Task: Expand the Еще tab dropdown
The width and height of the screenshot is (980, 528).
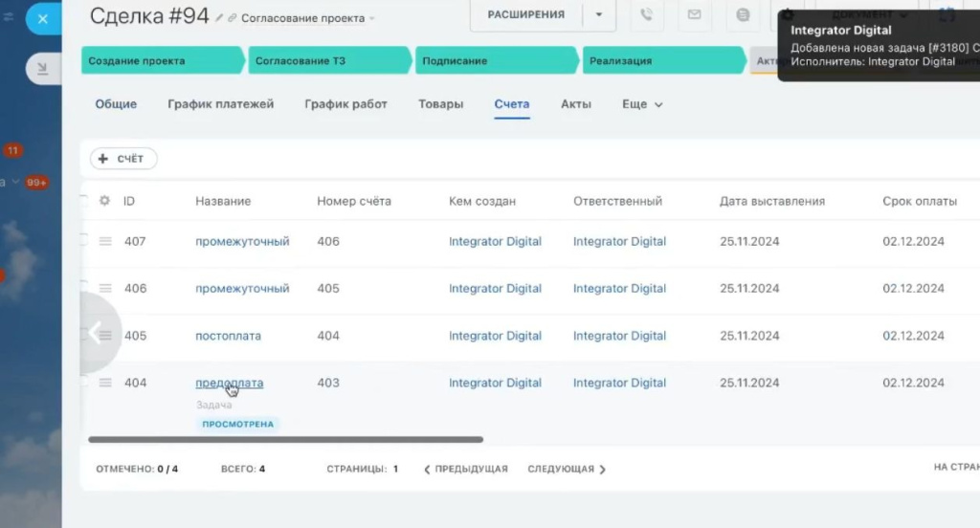Action: coord(642,104)
